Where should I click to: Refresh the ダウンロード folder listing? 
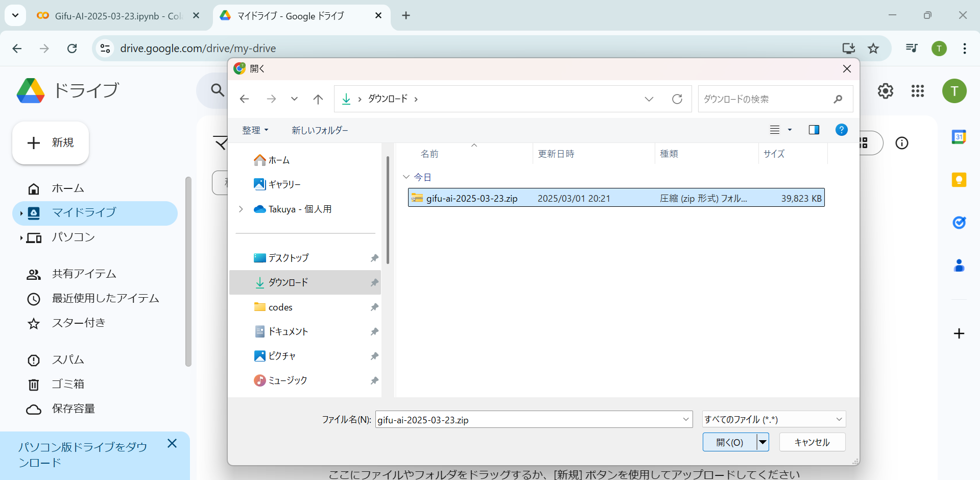tap(677, 99)
